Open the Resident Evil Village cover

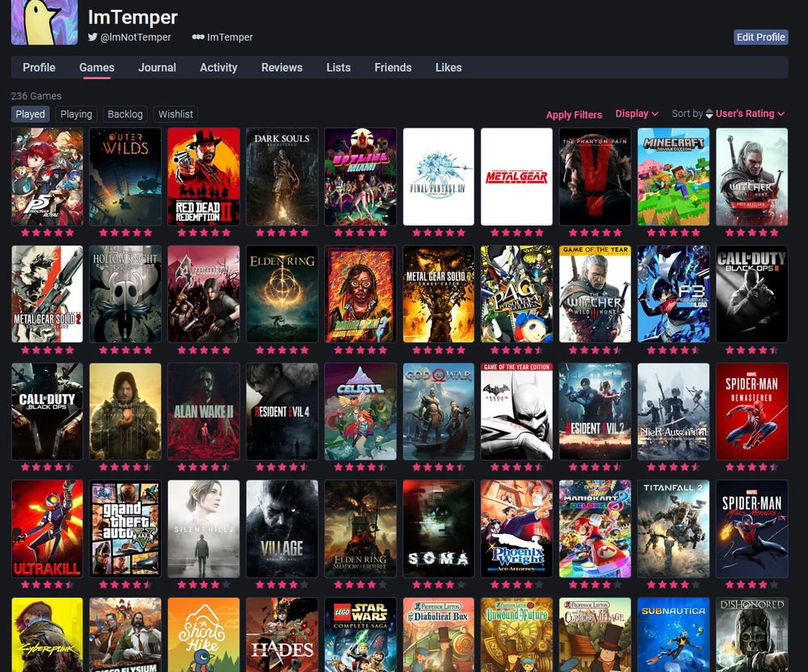282,529
